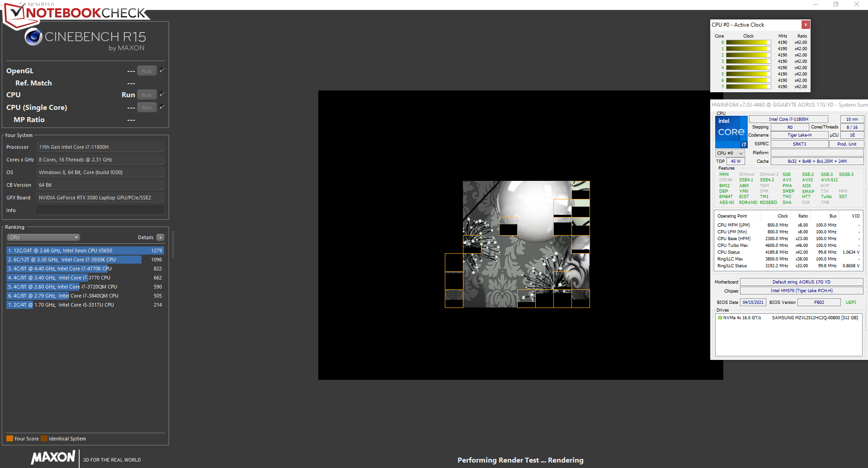The width and height of the screenshot is (868, 468).
Task: Toggle the CPU test checkbox
Action: (162, 95)
